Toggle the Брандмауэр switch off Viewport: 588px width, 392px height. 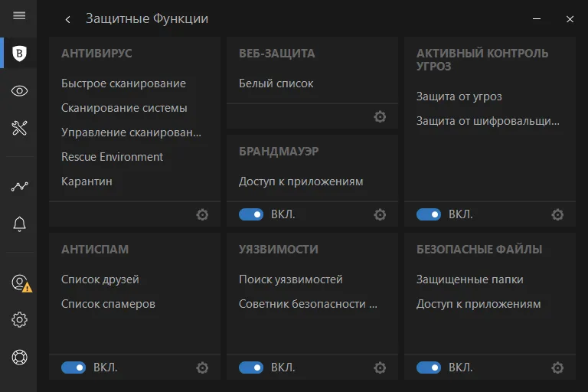point(251,214)
